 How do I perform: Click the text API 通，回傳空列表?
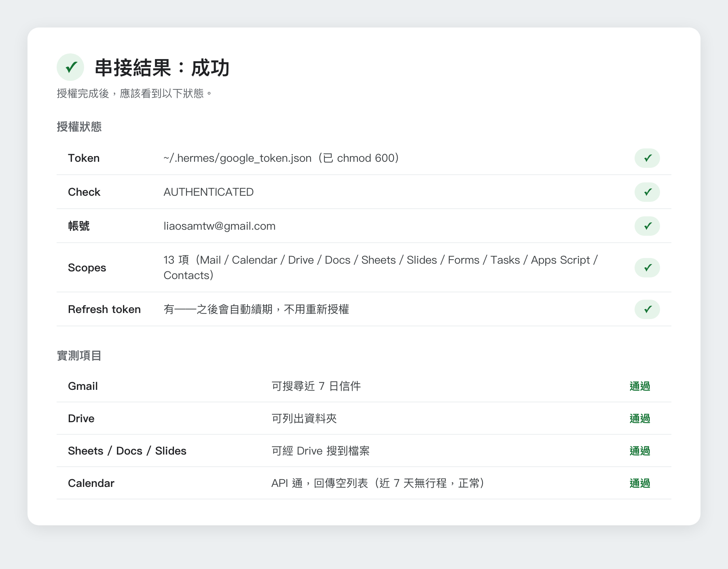[320, 483]
